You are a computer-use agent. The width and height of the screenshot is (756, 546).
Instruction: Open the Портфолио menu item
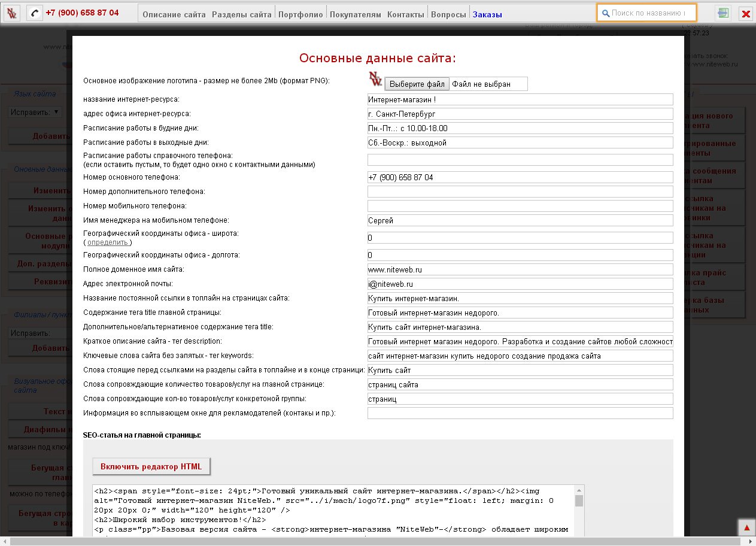[300, 14]
